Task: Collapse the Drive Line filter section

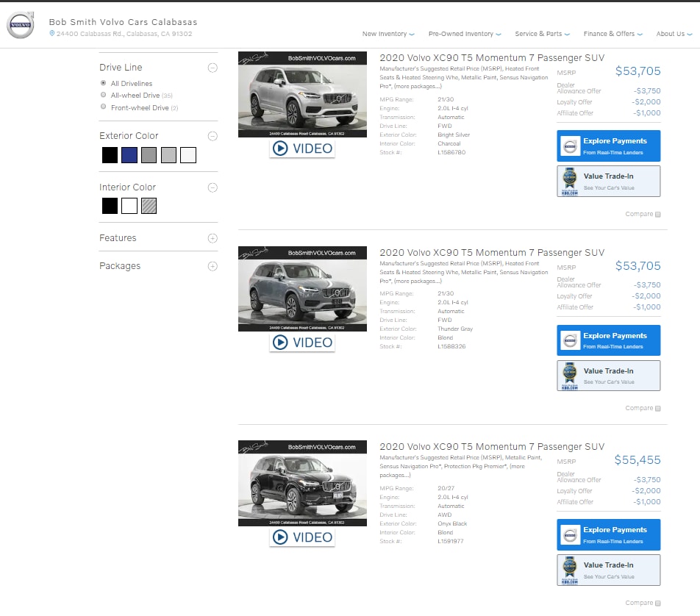Action: coord(213,68)
